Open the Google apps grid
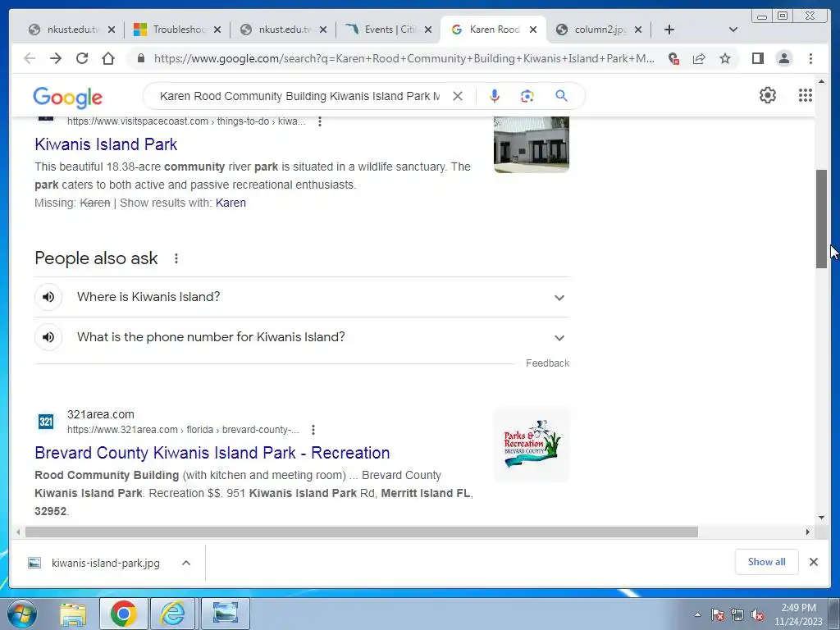 pyautogui.click(x=806, y=95)
